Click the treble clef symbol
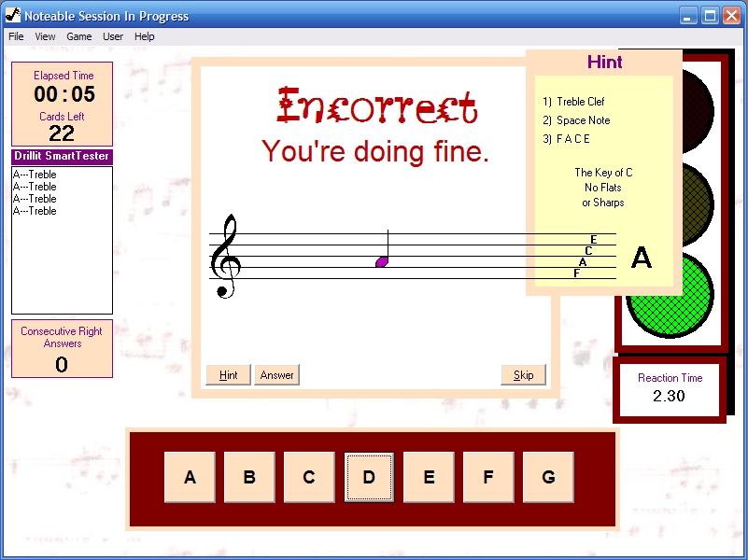 tap(226, 256)
